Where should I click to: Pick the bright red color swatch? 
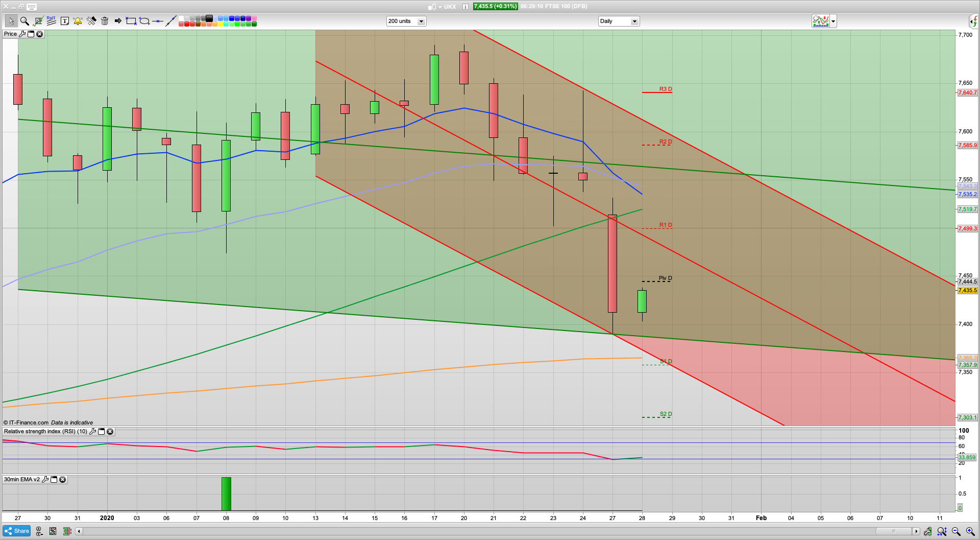(187, 24)
